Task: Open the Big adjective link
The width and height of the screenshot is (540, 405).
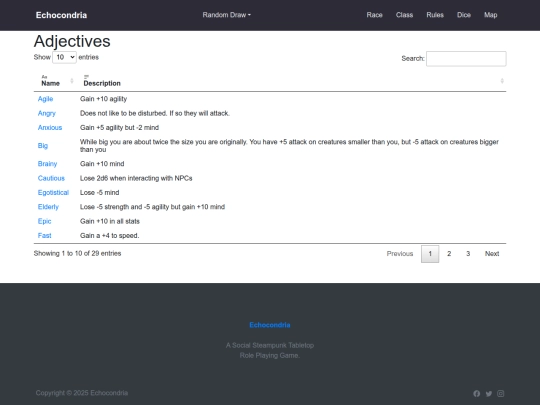Action: pos(43,146)
